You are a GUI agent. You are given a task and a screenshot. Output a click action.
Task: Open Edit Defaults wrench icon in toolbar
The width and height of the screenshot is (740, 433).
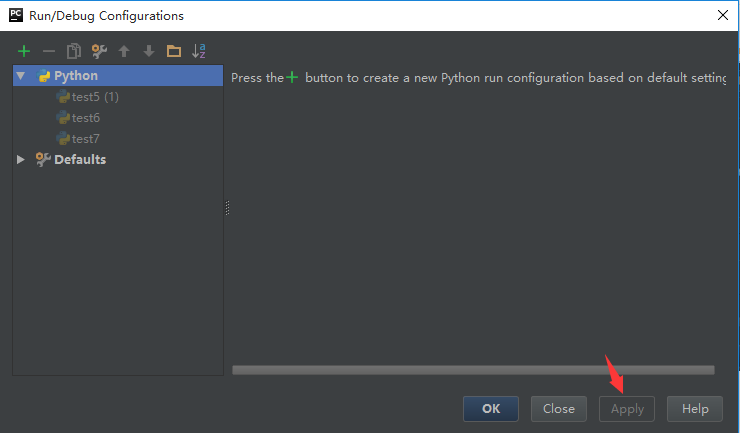coord(99,51)
